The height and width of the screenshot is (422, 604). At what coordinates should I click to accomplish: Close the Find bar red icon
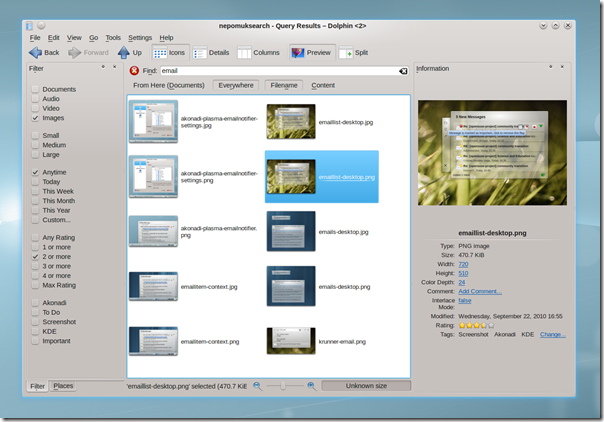coord(134,71)
